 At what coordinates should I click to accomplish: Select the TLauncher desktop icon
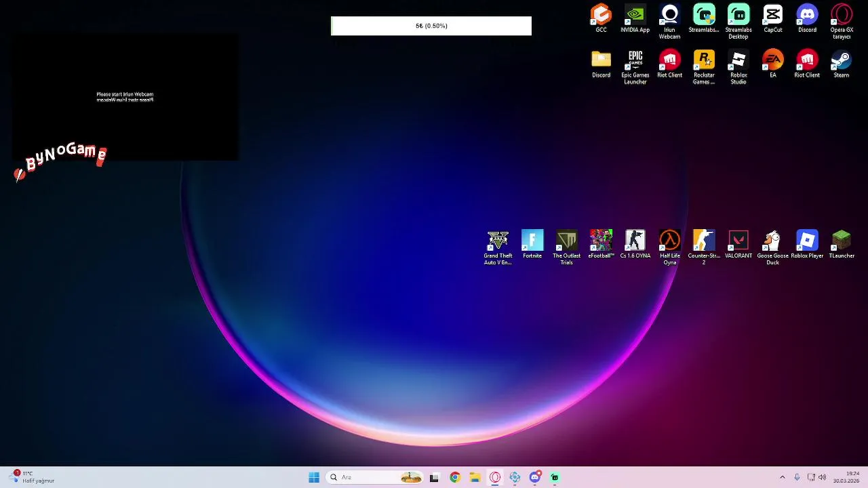coord(842,244)
